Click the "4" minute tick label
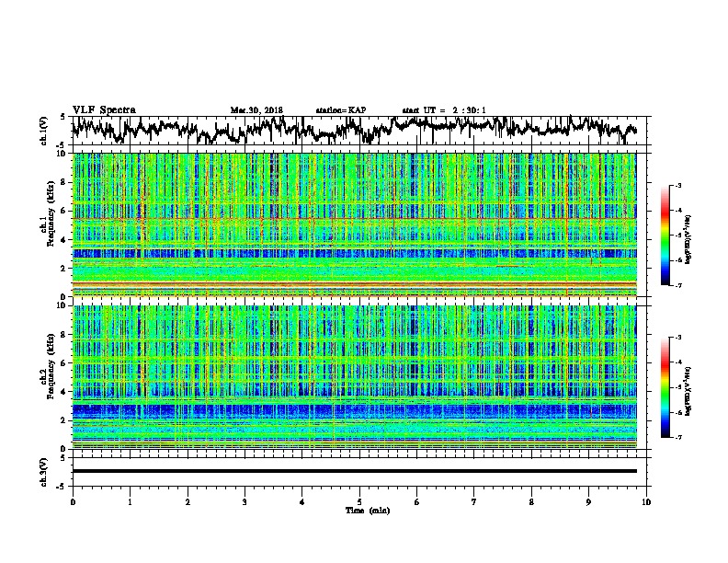 (x=302, y=502)
